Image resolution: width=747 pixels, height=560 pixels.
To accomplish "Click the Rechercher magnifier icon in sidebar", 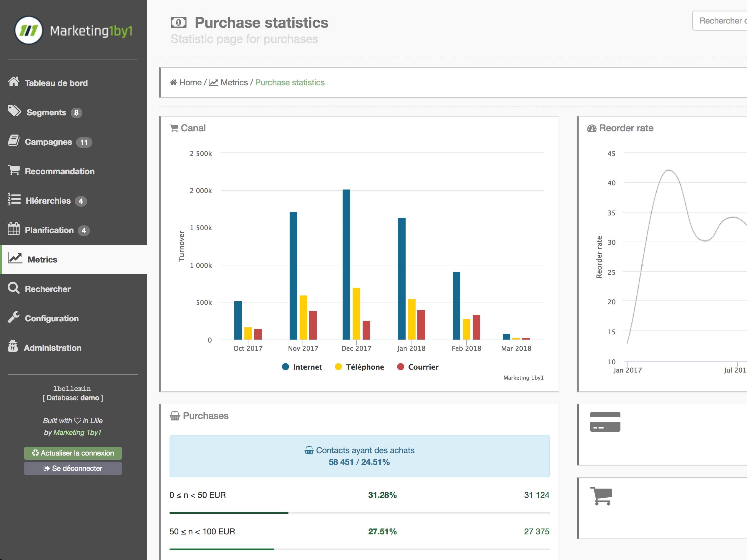I will click(14, 288).
